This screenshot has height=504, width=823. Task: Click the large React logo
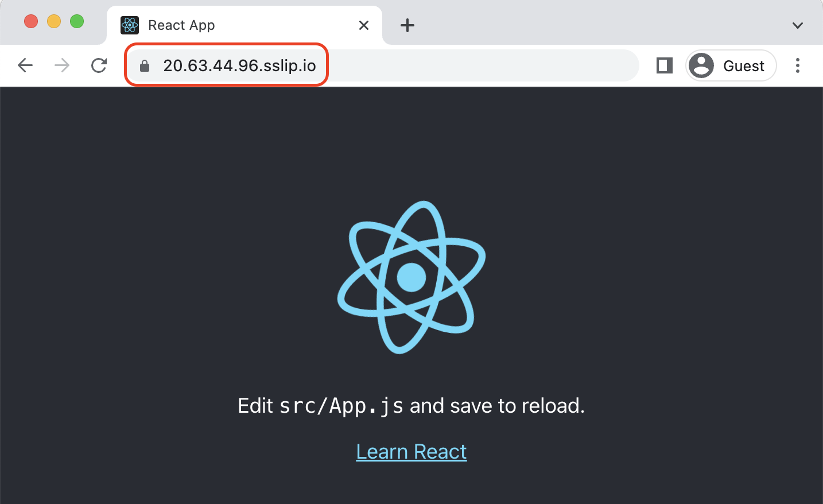(411, 277)
